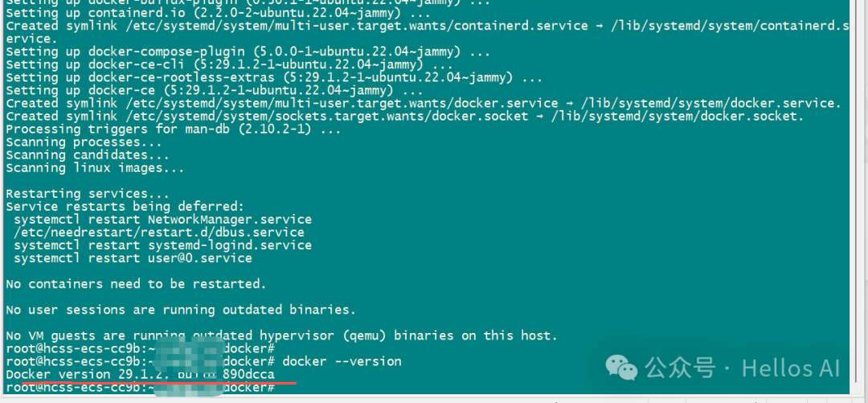Click the "Scanning linux images..." line
This screenshot has width=868, height=403.
tap(95, 167)
